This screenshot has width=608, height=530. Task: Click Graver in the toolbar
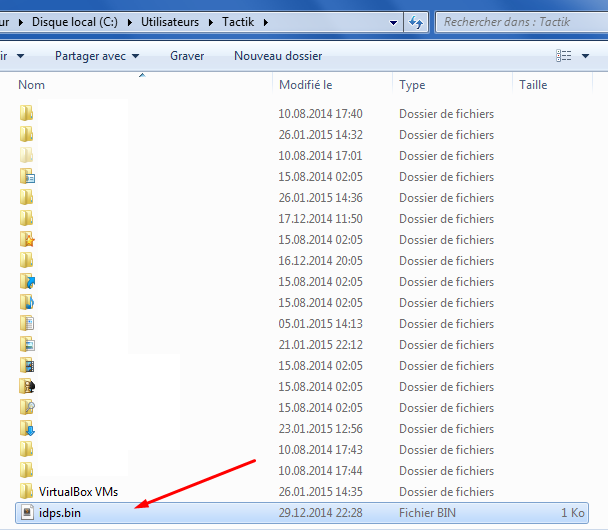pyautogui.click(x=187, y=56)
